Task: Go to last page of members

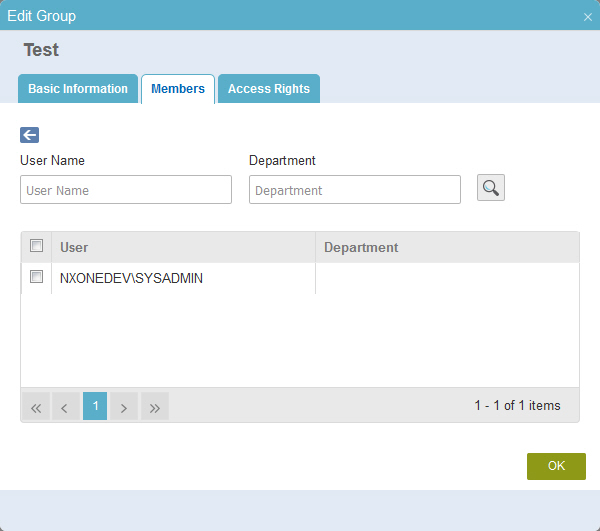Action: (x=155, y=406)
